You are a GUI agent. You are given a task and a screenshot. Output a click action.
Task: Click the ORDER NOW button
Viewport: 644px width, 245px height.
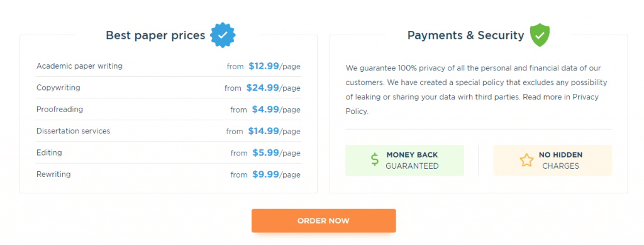pos(324,220)
